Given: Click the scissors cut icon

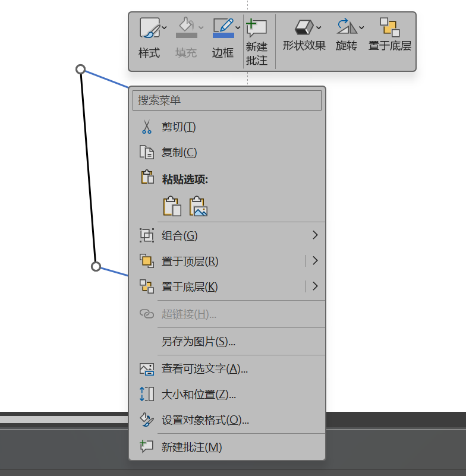Looking at the screenshot, I should [x=147, y=127].
